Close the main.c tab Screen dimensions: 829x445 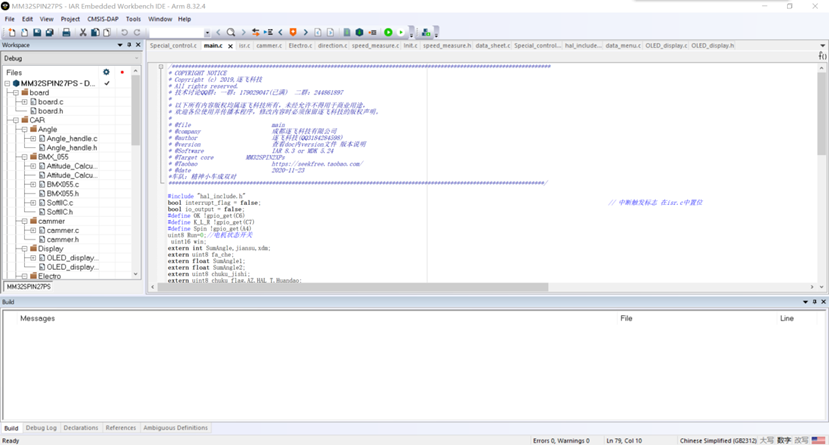tap(231, 46)
